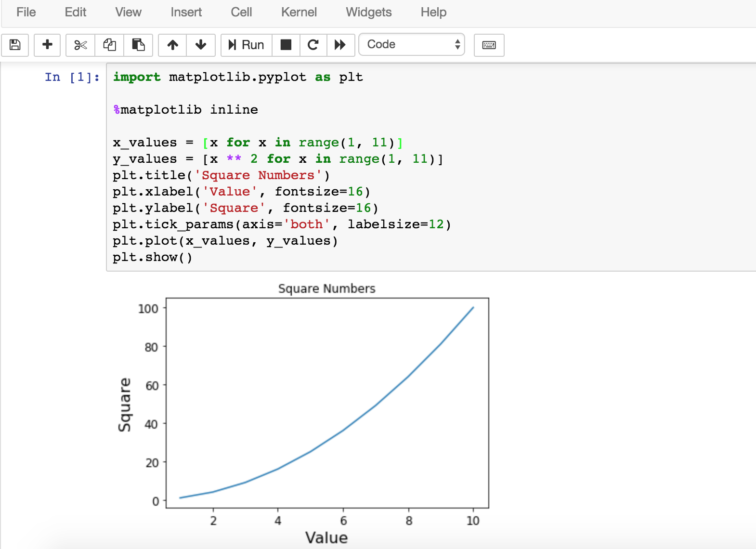Cut the selected cell using the scissors icon
This screenshot has height=549, width=756.
point(80,45)
